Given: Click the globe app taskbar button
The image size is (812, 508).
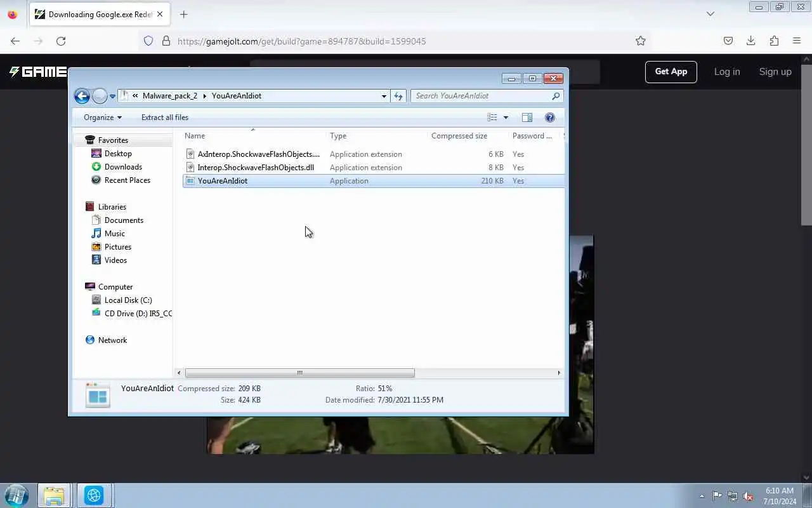Looking at the screenshot, I should click(94, 495).
